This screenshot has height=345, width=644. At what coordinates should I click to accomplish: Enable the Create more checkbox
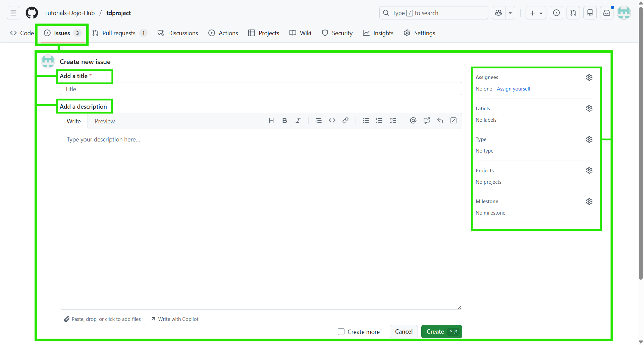(341, 331)
